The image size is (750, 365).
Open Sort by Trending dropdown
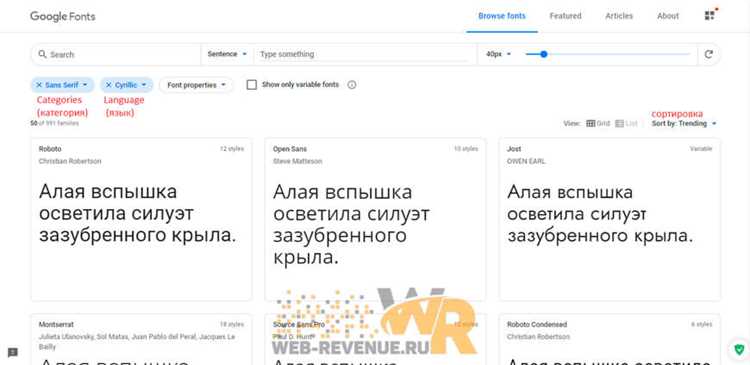(x=684, y=123)
